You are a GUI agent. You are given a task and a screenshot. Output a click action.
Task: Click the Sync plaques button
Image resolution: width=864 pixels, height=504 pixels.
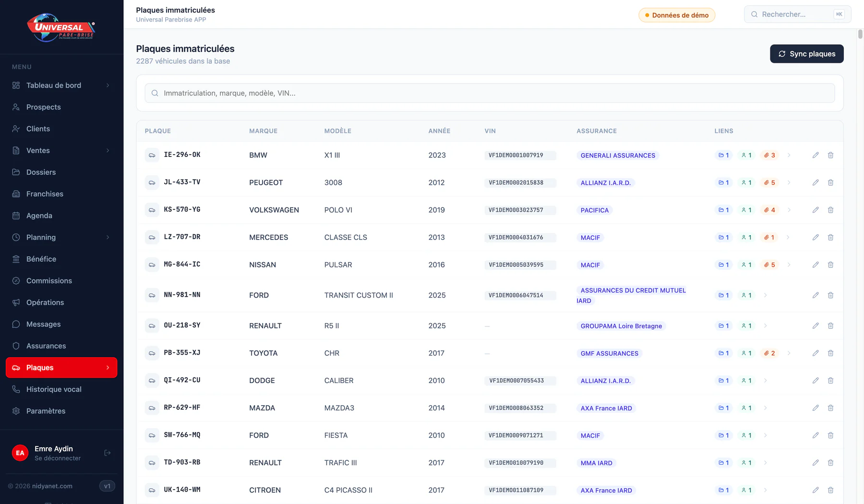(x=806, y=54)
